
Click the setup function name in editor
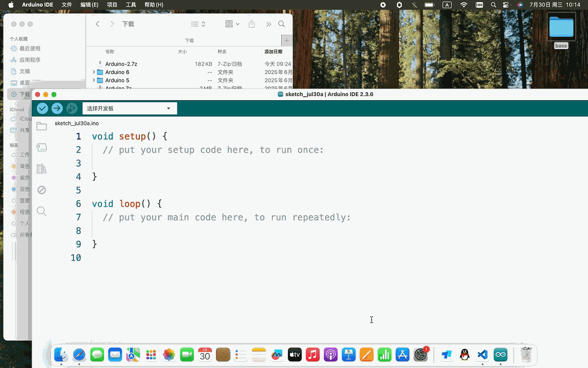[132, 136]
